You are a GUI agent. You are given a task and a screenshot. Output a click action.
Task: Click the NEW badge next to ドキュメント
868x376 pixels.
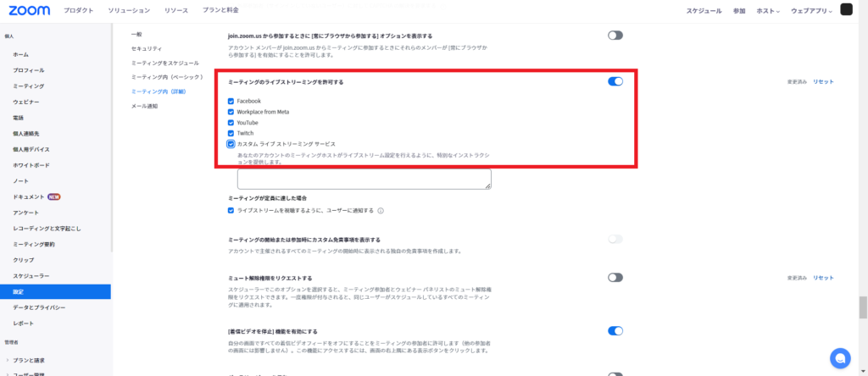pyautogui.click(x=53, y=196)
